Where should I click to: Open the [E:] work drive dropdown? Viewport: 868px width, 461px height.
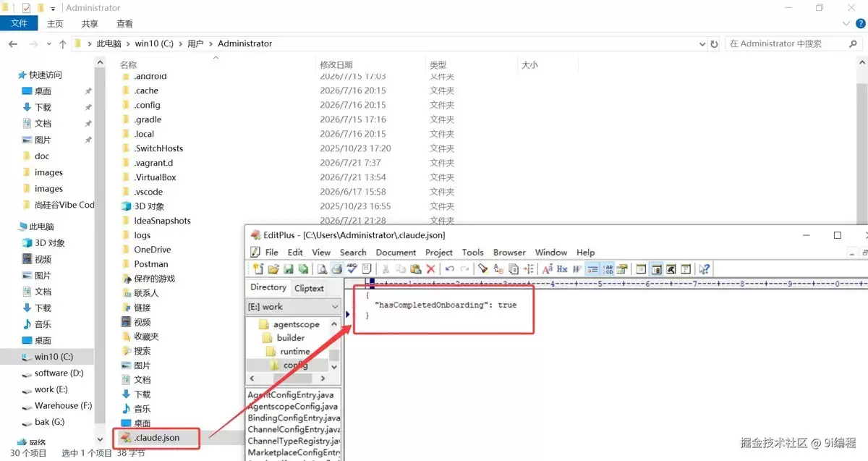[293, 306]
